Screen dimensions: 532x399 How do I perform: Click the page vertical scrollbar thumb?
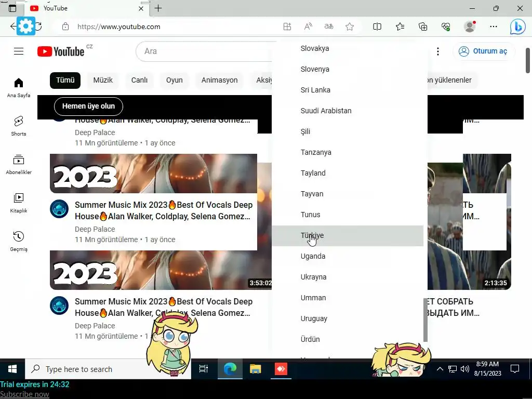[x=528, y=60]
